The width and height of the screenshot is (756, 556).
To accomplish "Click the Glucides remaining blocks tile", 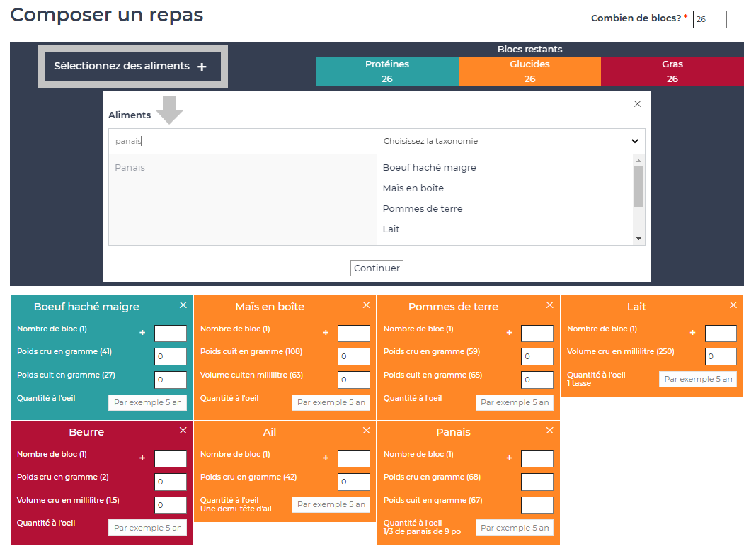I will coord(529,72).
